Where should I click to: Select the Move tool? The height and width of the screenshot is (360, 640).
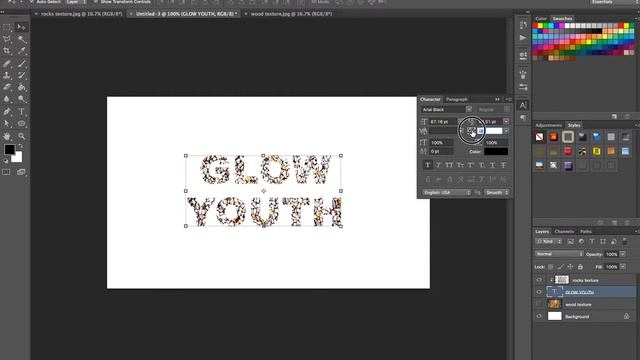21,27
